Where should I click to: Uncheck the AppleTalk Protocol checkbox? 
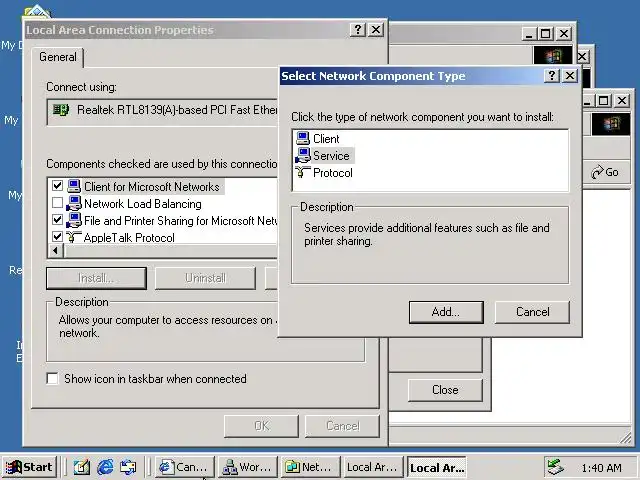tap(57, 237)
